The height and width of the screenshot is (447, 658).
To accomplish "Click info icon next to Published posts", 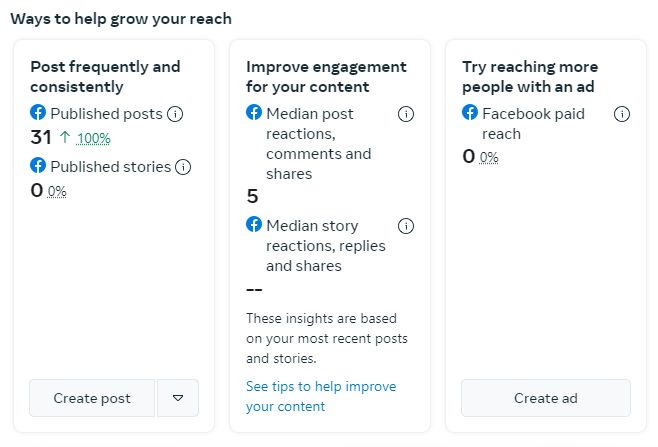I will tap(175, 114).
